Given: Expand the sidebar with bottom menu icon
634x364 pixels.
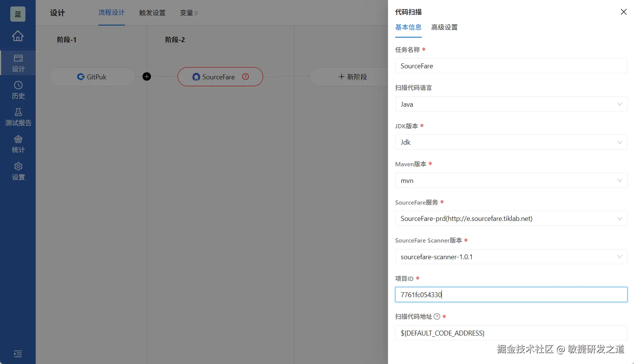Looking at the screenshot, I should coord(18,354).
